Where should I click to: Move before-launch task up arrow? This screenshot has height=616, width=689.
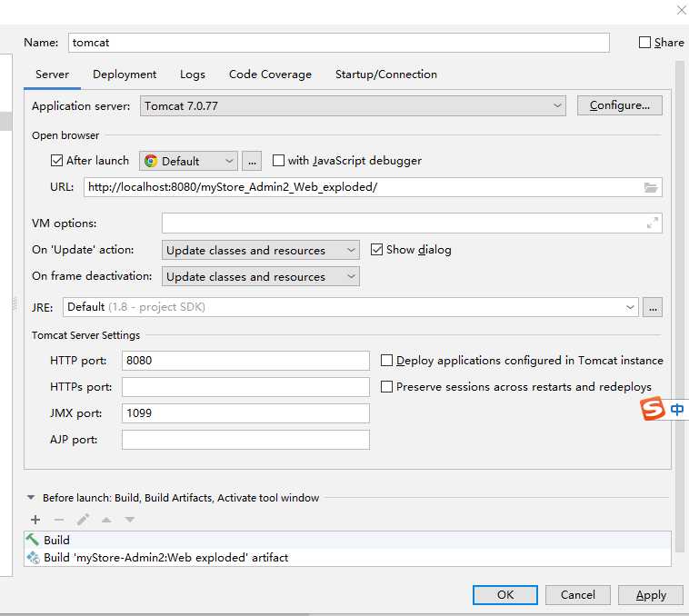pos(106,520)
